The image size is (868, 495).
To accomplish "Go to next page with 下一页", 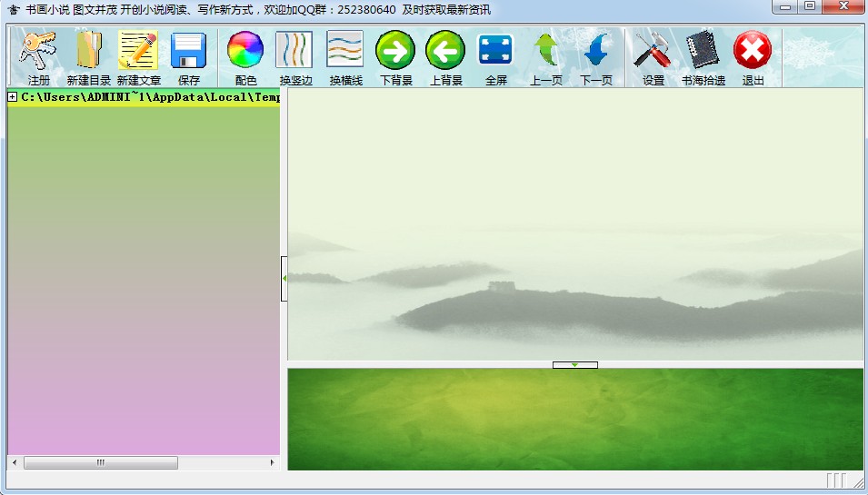I will pyautogui.click(x=595, y=57).
